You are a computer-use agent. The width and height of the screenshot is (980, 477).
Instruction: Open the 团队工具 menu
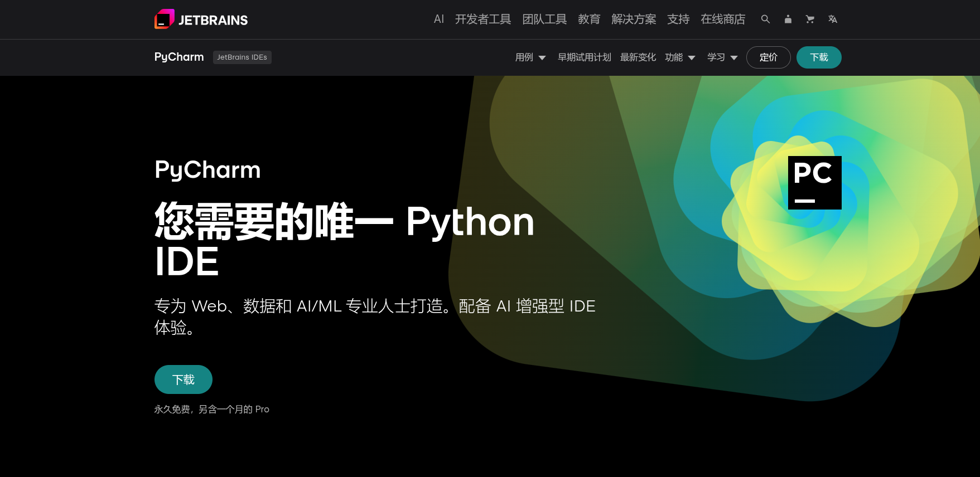[544, 20]
